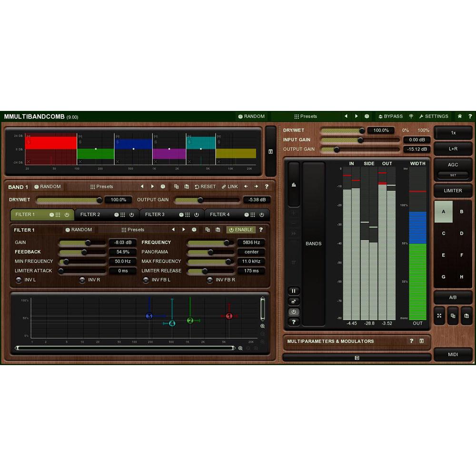This screenshot has height=476, width=476.
Task: Open the Settings panel
Action: tap(434, 116)
